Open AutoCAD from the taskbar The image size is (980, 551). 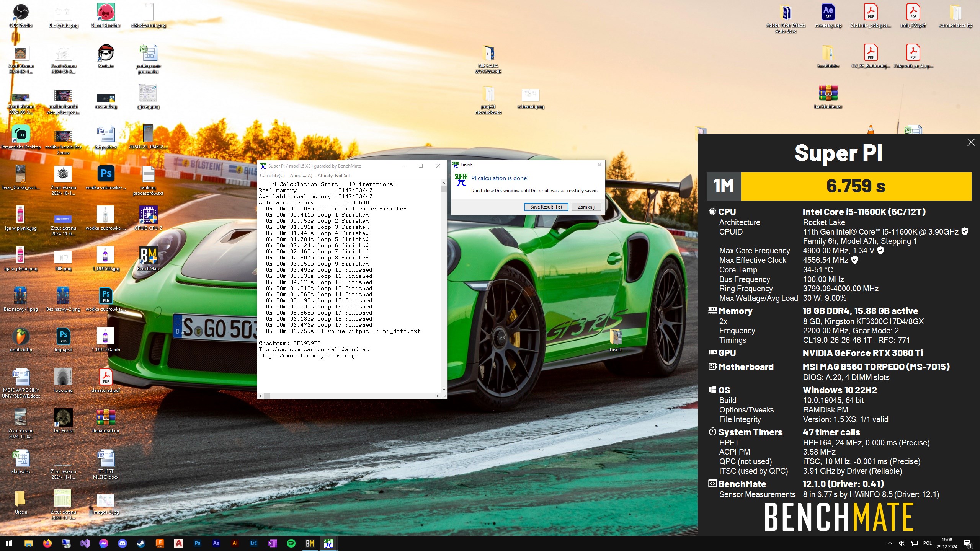[x=178, y=543]
